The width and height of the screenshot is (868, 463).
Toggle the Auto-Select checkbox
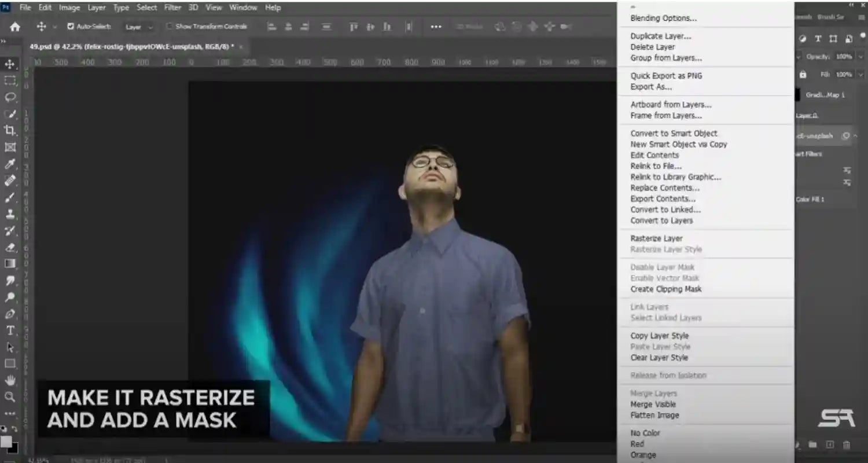click(71, 26)
